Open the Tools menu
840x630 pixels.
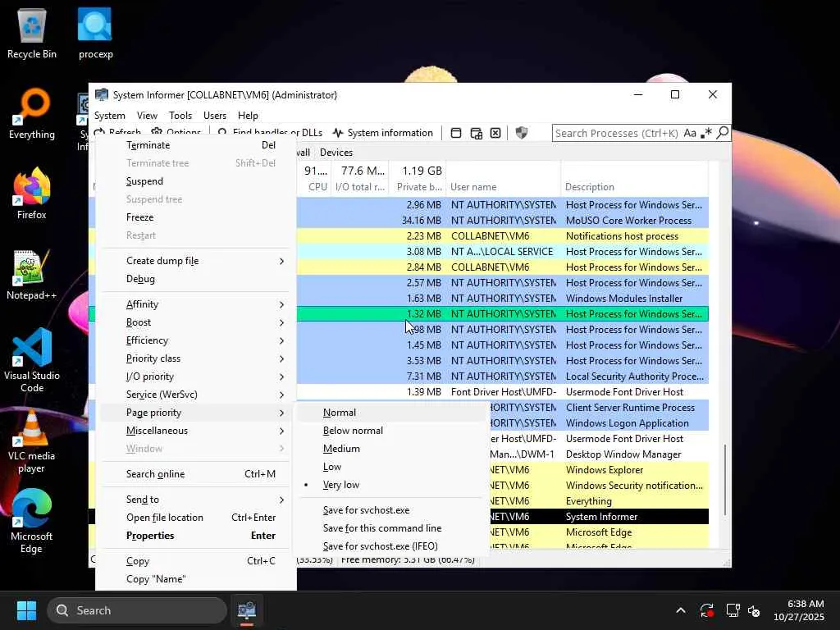pos(180,115)
